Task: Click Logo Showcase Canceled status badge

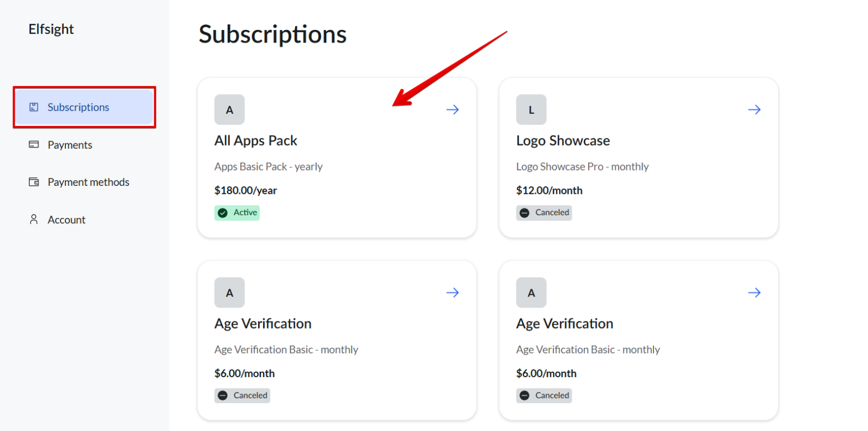Action: click(x=544, y=213)
